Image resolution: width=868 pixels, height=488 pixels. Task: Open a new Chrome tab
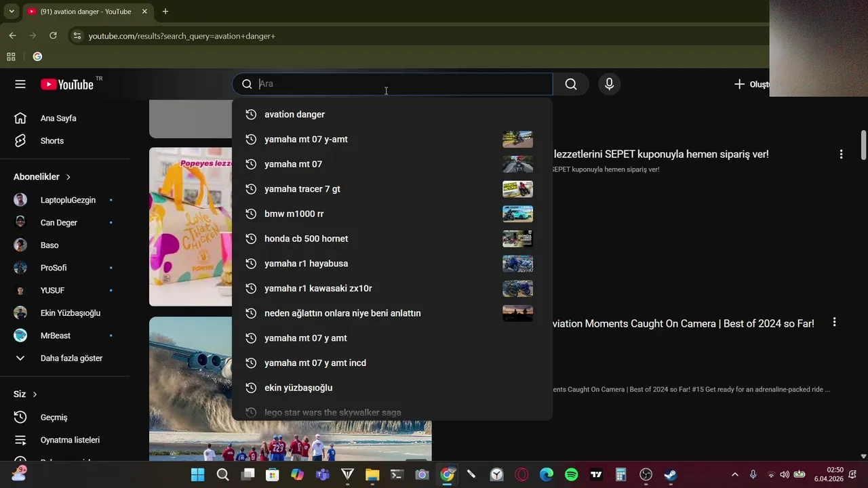click(x=165, y=12)
